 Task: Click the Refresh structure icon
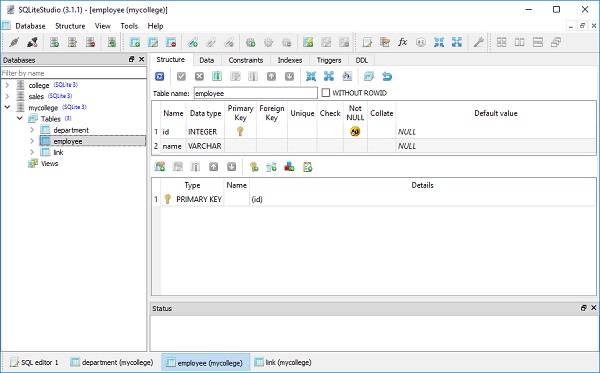pos(160,77)
